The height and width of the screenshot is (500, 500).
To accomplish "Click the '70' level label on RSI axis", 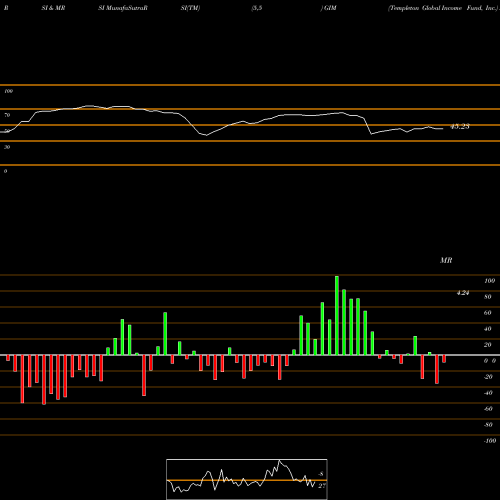I will [7, 115].
